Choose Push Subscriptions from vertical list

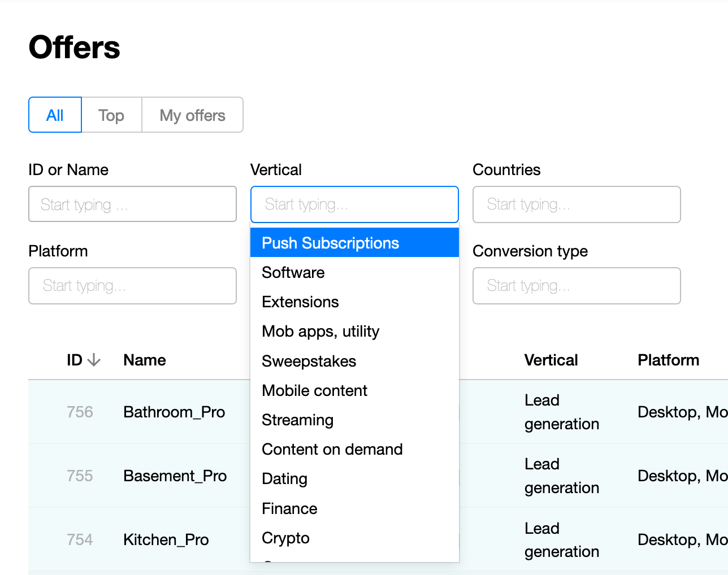coord(331,243)
